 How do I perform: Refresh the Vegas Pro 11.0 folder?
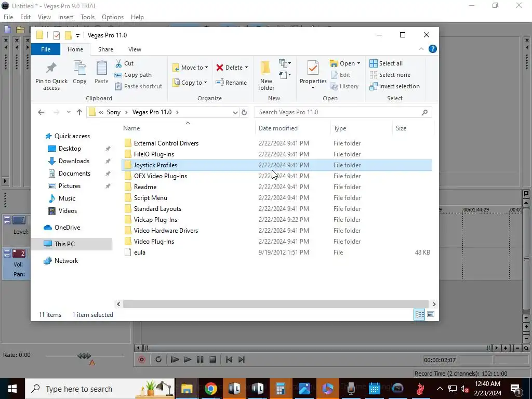[x=244, y=112]
